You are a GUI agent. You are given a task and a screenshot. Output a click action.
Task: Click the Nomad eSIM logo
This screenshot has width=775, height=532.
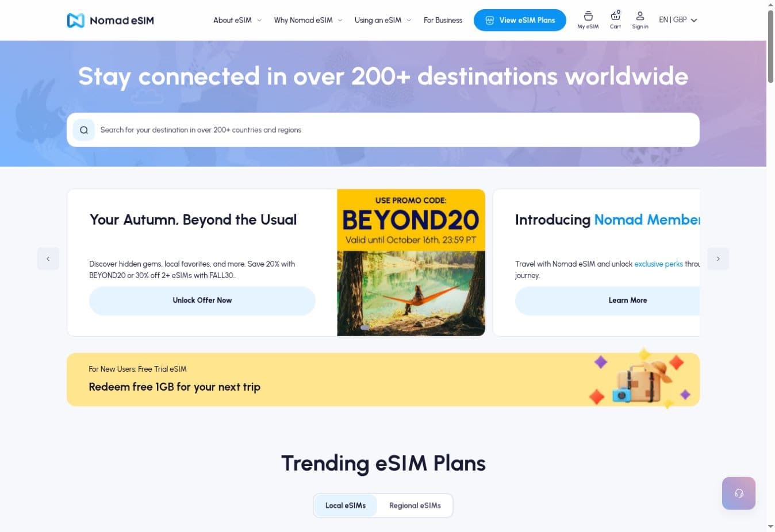110,21
